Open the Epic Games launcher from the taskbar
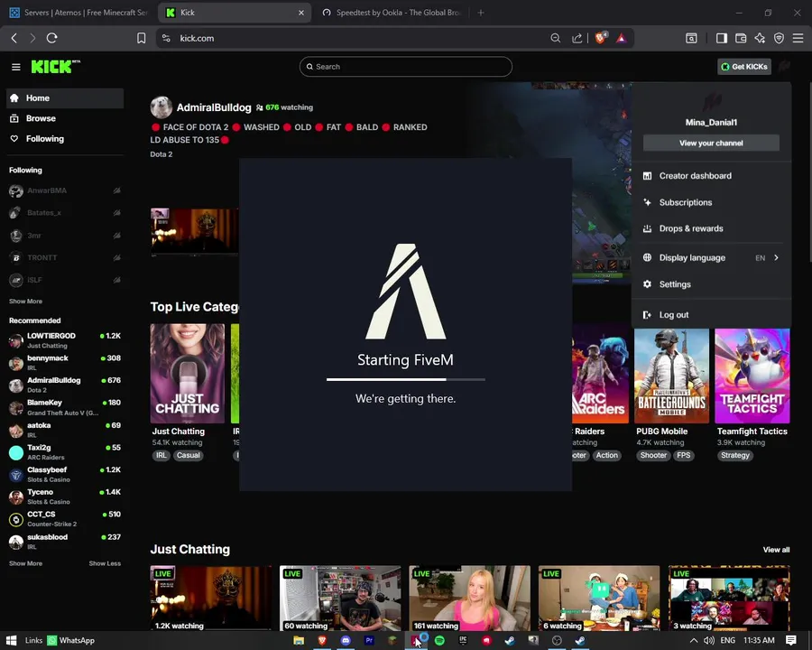 [463, 641]
